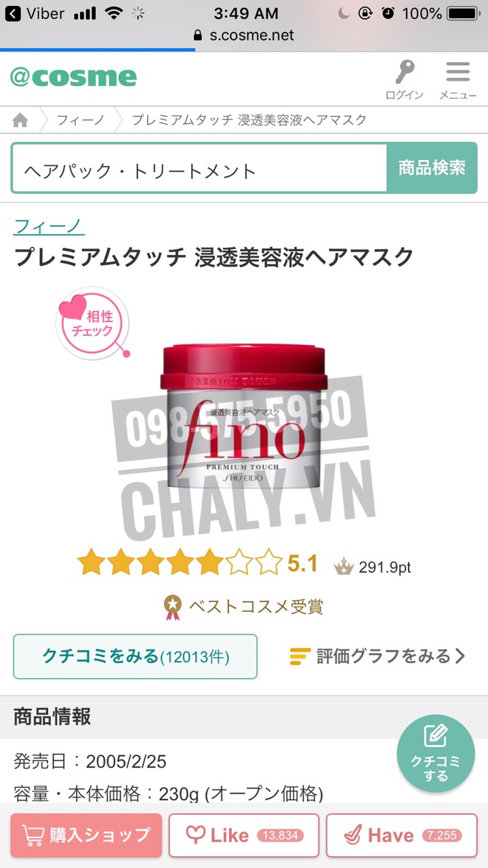488x868 pixels.
Task: Select the product name breadcrumb item
Action: pyautogui.click(x=249, y=121)
